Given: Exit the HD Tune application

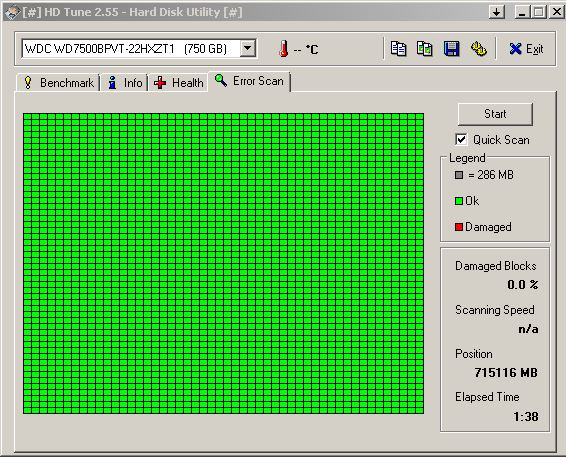Looking at the screenshot, I should (526, 49).
